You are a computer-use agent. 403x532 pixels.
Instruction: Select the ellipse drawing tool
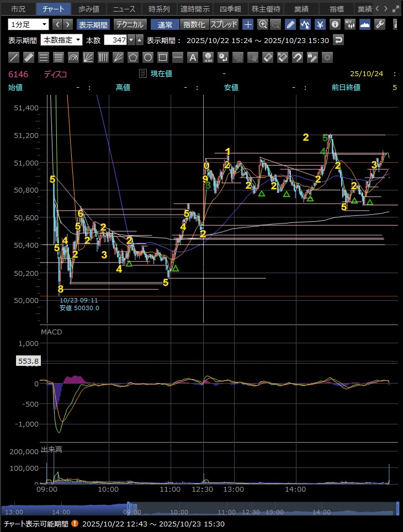148,57
